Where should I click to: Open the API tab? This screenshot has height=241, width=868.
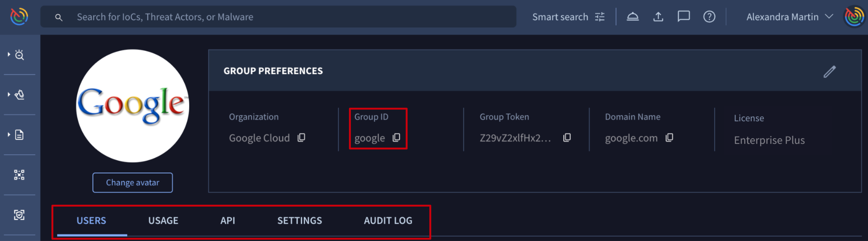(x=228, y=220)
